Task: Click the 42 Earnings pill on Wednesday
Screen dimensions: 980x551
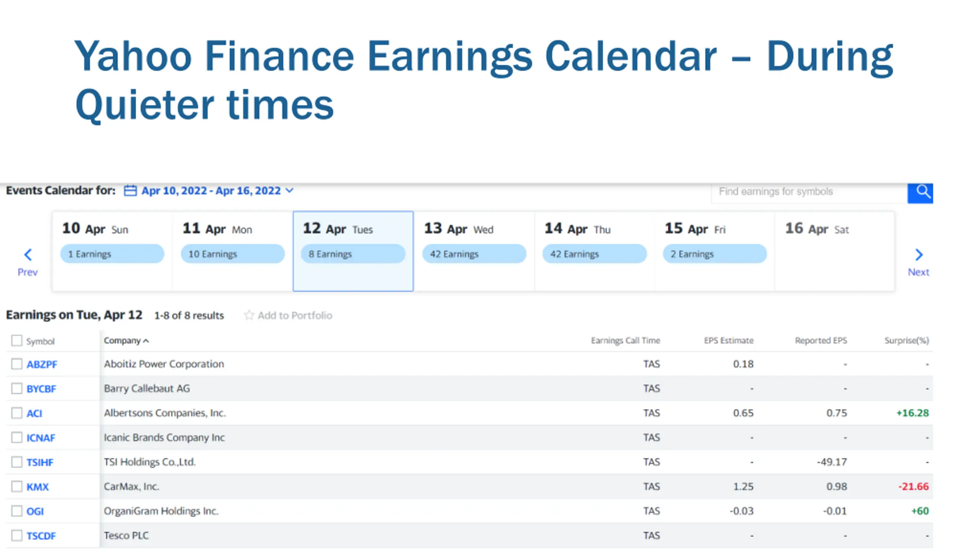Action: tap(474, 254)
